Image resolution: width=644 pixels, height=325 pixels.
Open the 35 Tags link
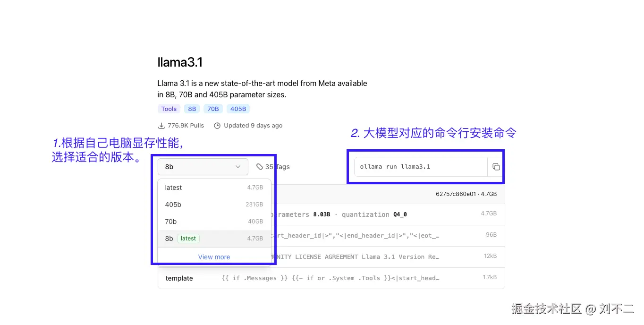click(x=273, y=167)
